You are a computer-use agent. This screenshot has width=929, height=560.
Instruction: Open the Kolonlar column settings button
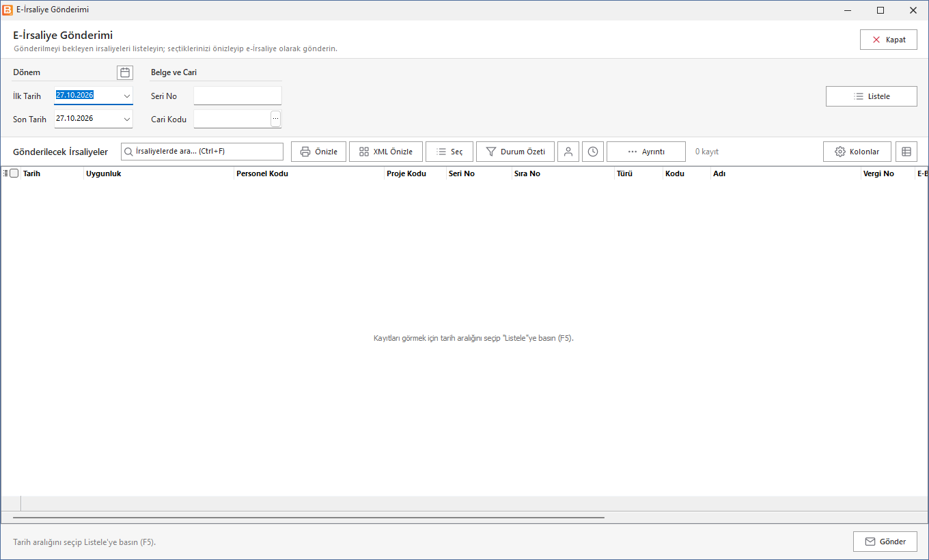point(857,152)
